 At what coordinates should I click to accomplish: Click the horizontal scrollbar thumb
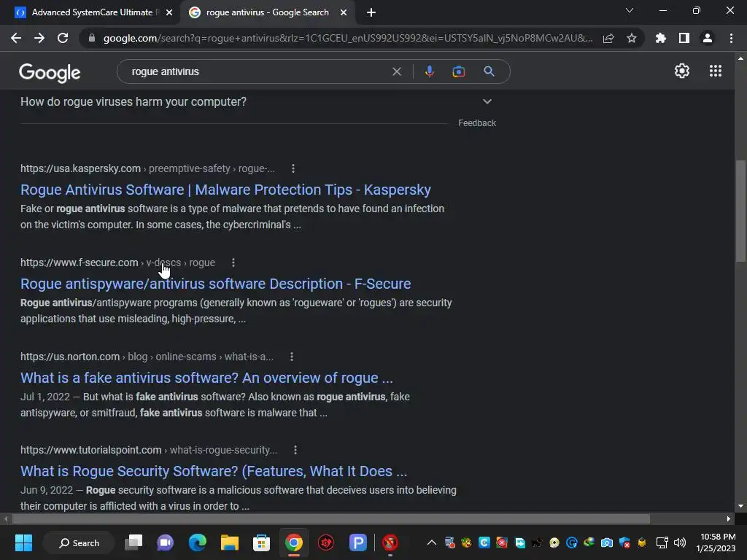click(330, 518)
